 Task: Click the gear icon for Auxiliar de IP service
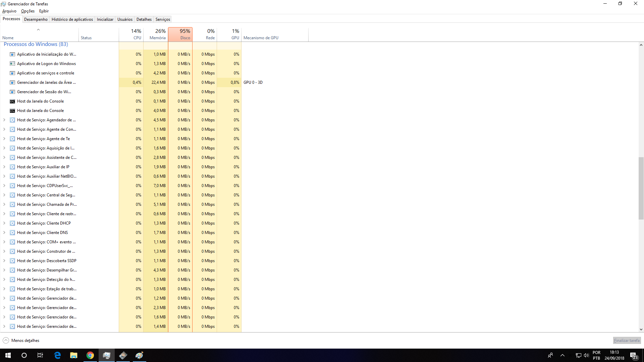tap(12, 167)
